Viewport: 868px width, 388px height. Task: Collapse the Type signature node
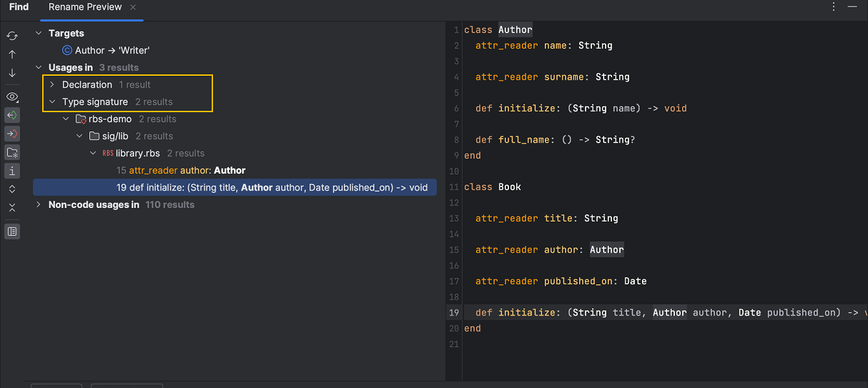(x=52, y=102)
